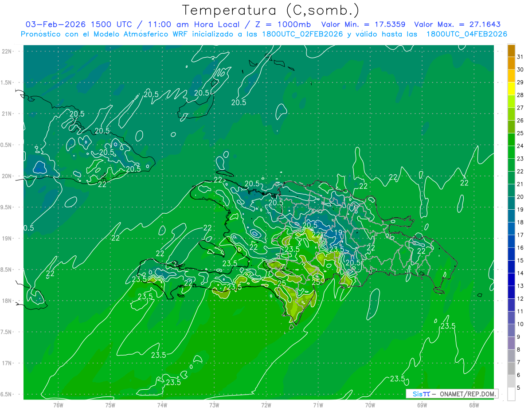Click the "75W" longitude axis label
532x411 pixels.
point(110,405)
